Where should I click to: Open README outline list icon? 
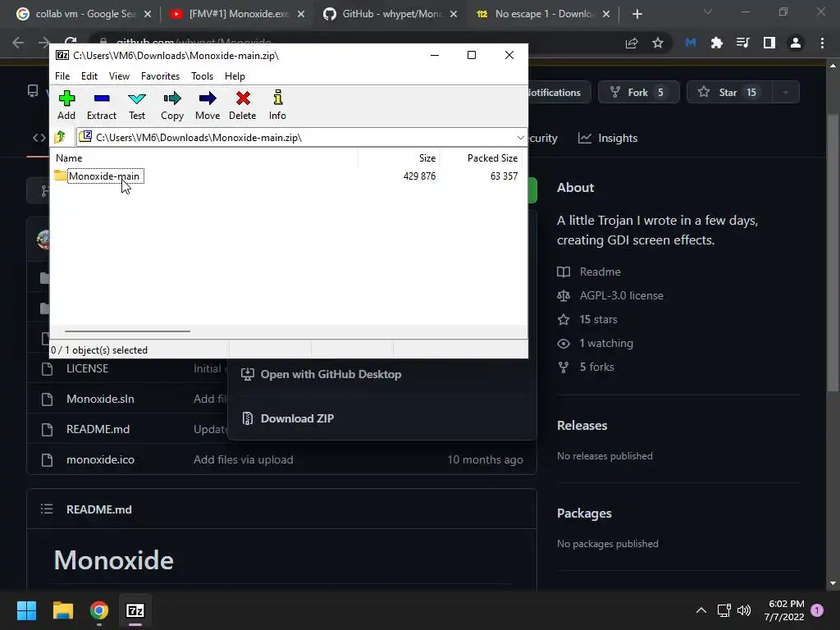47,509
